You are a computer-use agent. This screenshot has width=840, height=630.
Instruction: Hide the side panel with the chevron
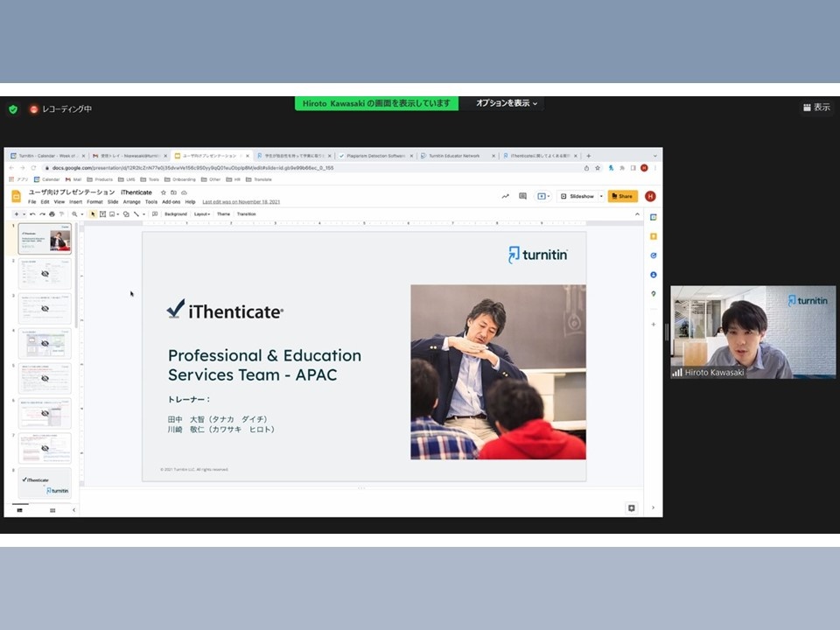(653, 507)
